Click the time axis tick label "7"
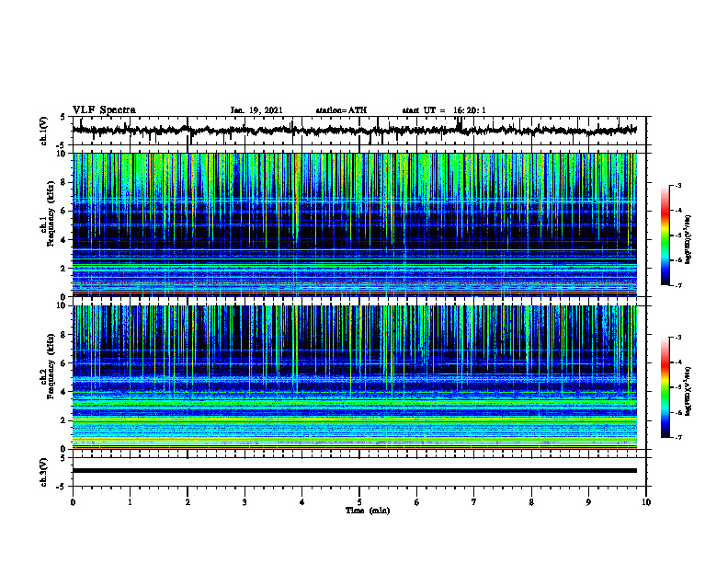The image size is (728, 563). 474,502
